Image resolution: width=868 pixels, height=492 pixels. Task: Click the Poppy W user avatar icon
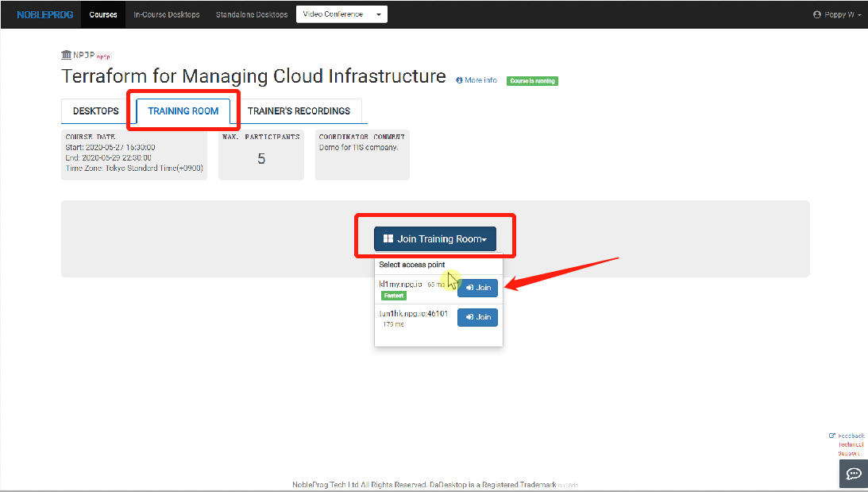click(x=817, y=14)
